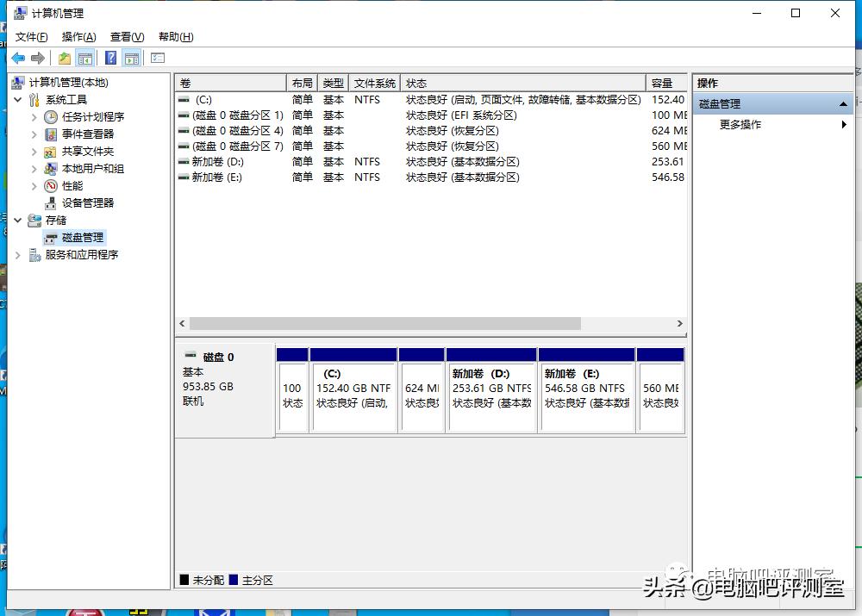The height and width of the screenshot is (616, 862).
Task: Expand the 任务计划程序 node
Action: click(34, 117)
